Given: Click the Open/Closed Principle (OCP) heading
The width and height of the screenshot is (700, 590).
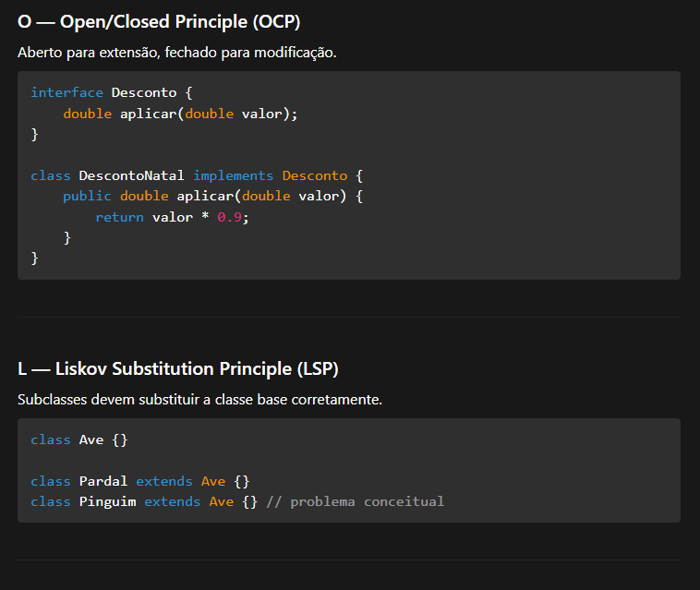Looking at the screenshot, I should [159, 21].
